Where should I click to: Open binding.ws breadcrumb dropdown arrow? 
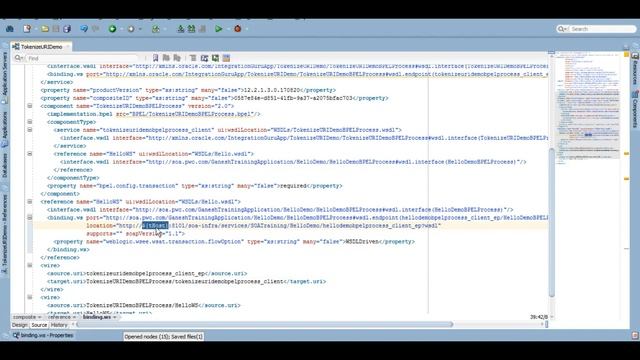[115, 317]
